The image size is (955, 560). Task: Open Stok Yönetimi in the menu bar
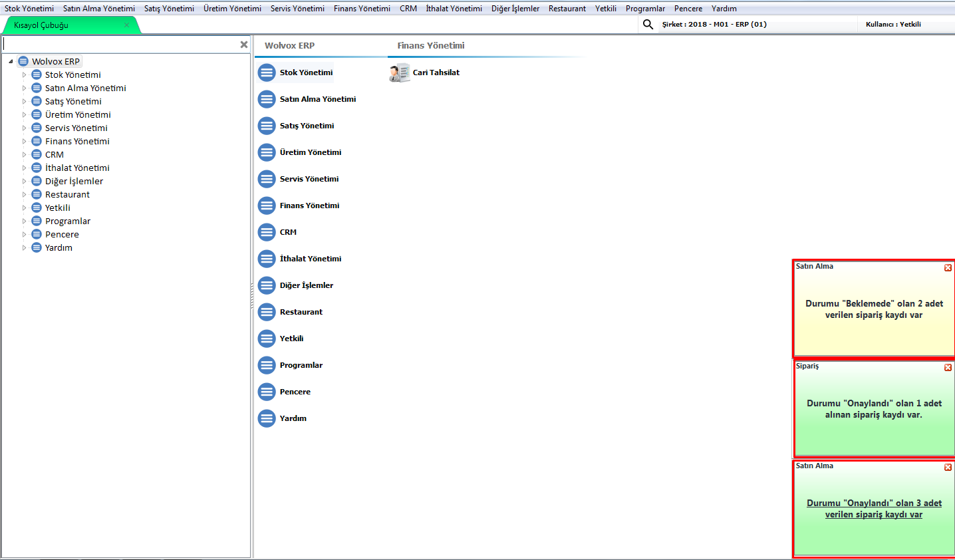29,9
